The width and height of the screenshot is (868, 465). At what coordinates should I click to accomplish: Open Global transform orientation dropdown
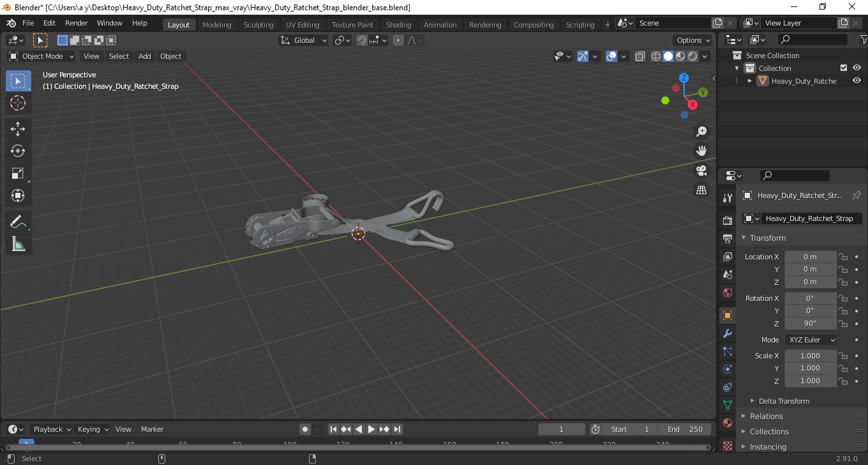click(x=304, y=40)
